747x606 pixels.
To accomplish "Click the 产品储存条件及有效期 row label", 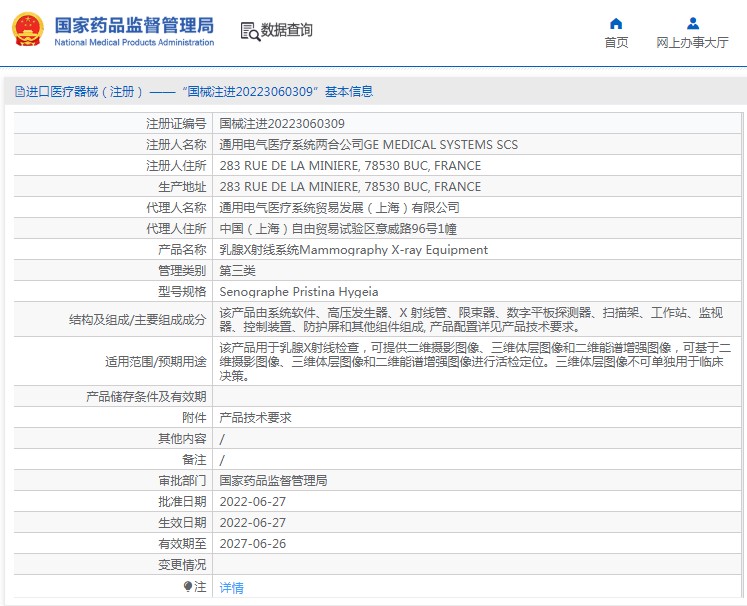I will [x=146, y=397].
